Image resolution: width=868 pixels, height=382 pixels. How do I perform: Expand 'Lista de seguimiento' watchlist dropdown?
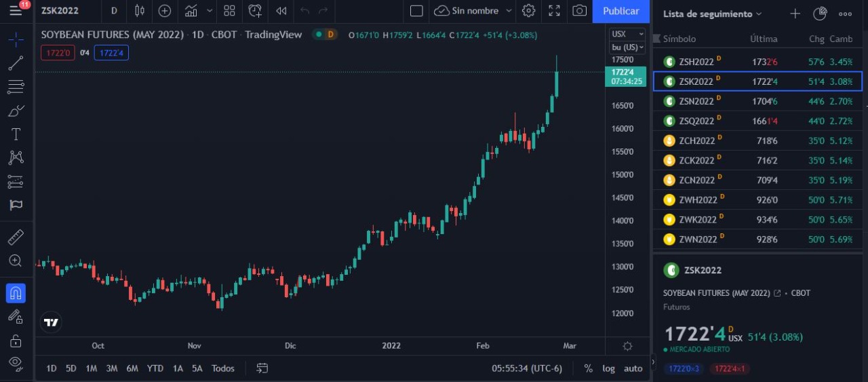[712, 14]
